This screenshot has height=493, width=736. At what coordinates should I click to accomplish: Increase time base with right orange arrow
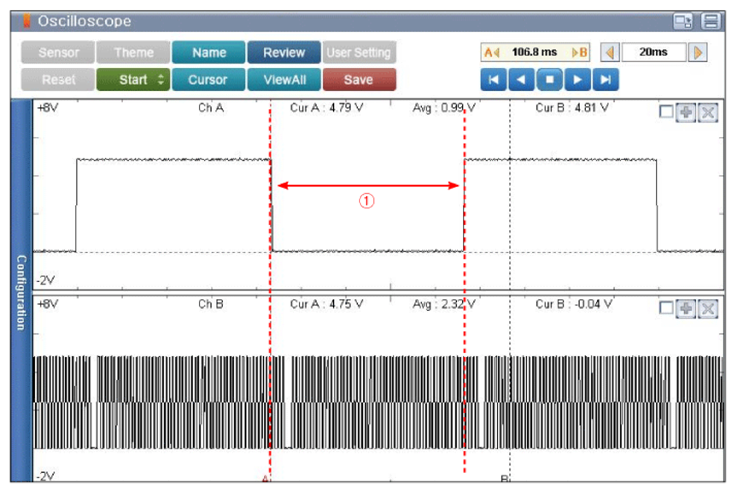698,52
